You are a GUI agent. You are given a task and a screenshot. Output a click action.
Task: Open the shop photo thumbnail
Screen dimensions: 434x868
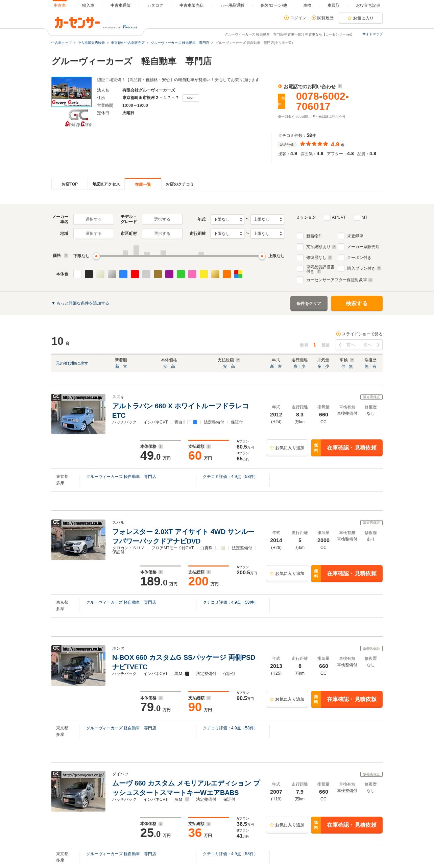[x=72, y=92]
